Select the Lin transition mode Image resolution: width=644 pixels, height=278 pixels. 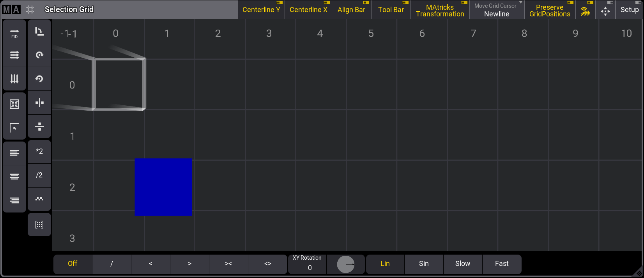click(385, 264)
